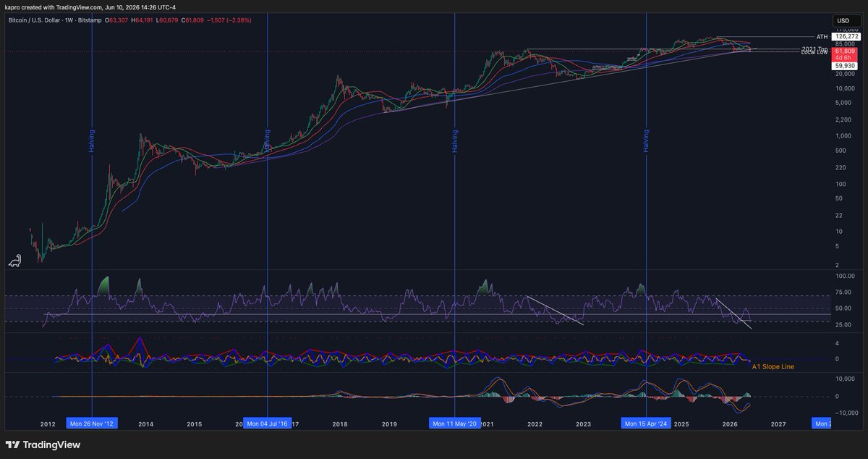Click the 100.00 level on the RSI scale
The image size is (868, 459).
846,276
